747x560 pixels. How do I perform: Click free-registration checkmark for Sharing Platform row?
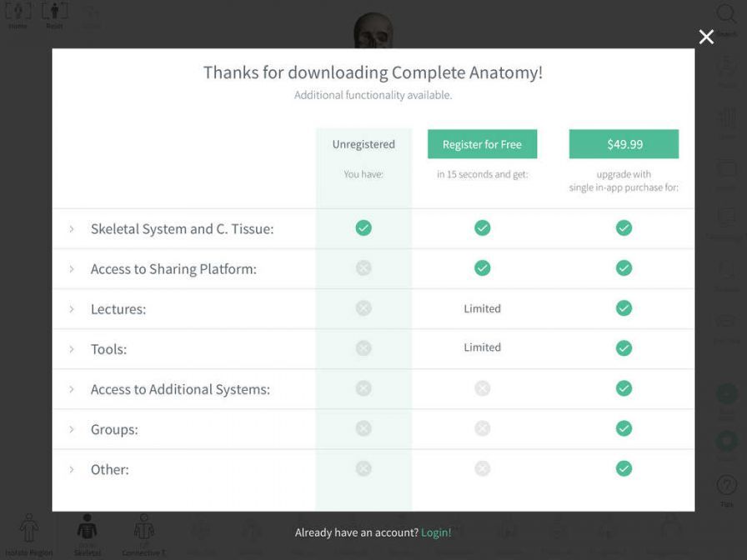[482, 268]
